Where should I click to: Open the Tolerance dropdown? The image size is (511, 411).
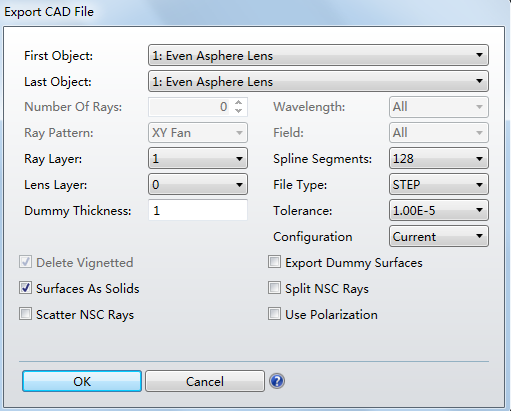click(x=439, y=210)
